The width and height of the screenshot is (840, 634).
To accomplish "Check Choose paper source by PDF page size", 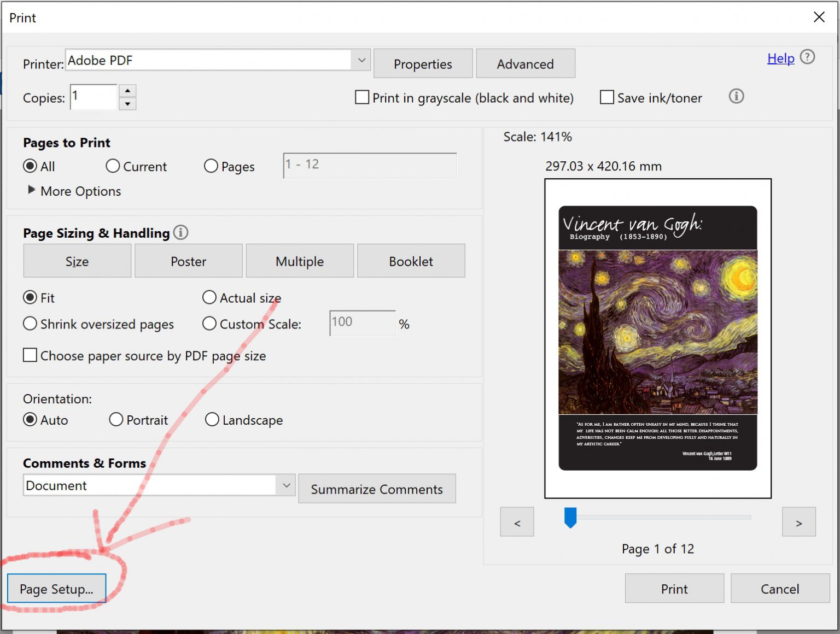I will pyautogui.click(x=30, y=355).
